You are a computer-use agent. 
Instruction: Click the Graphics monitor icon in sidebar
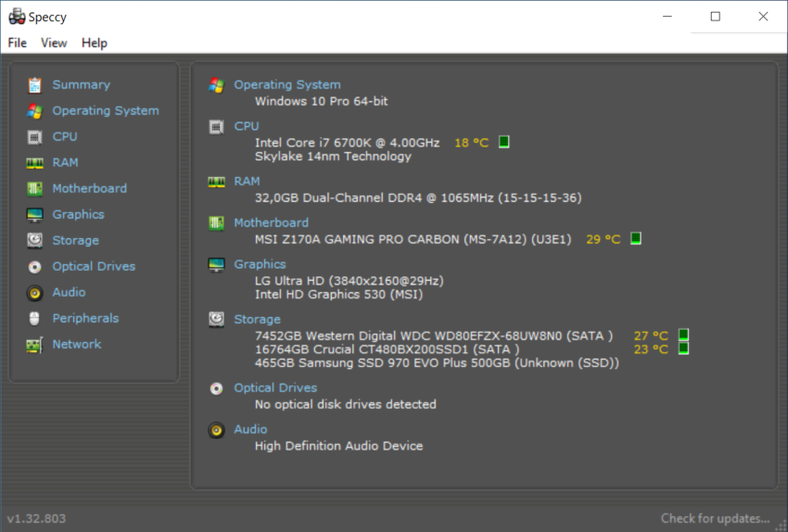click(x=35, y=215)
